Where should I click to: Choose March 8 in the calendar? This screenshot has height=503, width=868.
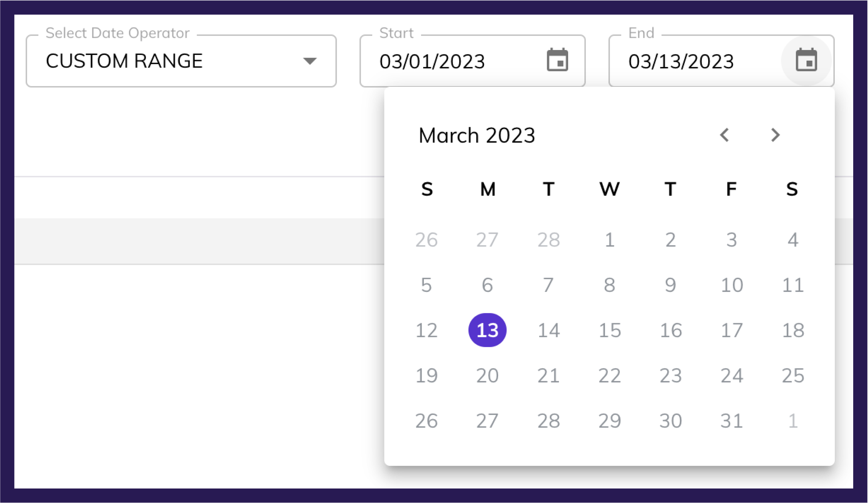610,285
